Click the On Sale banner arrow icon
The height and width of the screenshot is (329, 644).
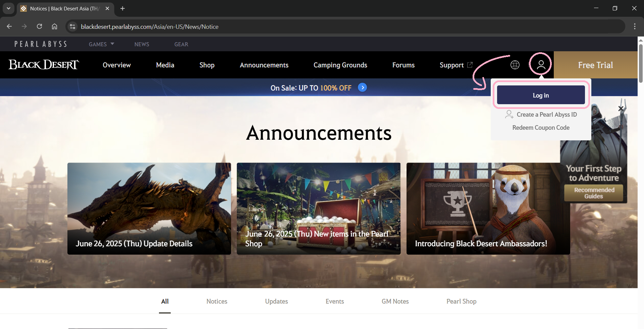coord(362,87)
